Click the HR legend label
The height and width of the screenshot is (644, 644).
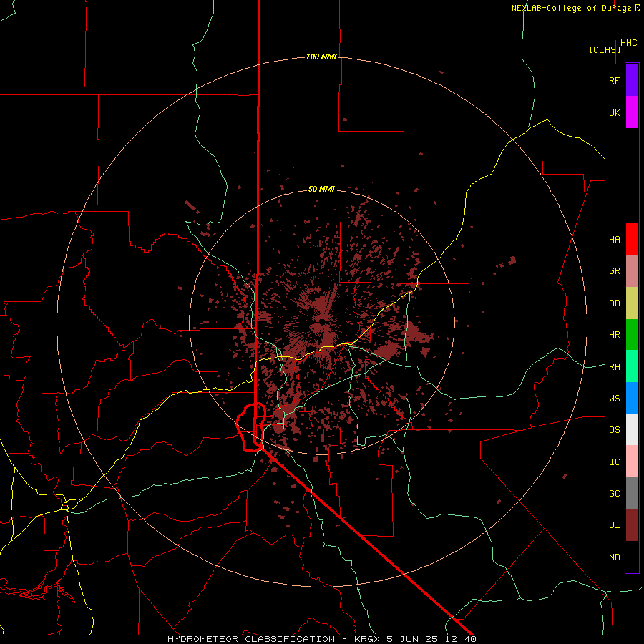[x=614, y=335]
